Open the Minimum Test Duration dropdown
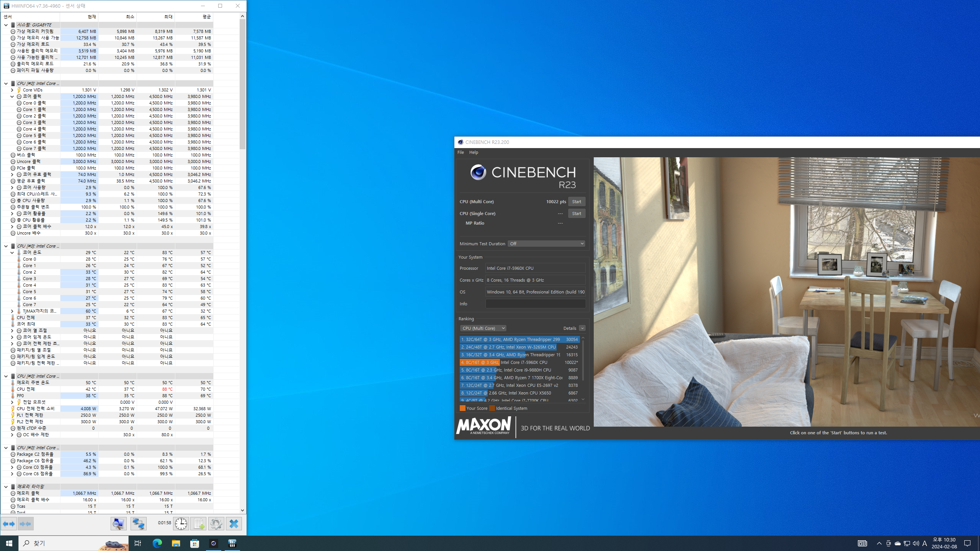The width and height of the screenshot is (980, 551). pos(546,244)
